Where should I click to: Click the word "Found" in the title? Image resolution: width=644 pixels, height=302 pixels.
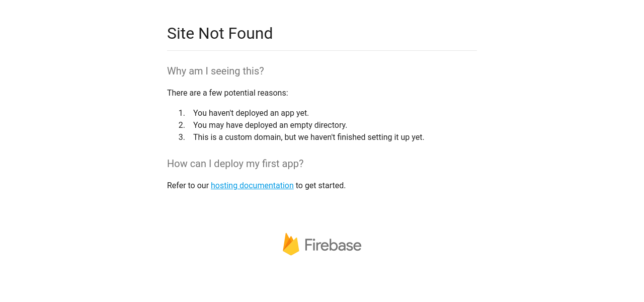pos(250,34)
